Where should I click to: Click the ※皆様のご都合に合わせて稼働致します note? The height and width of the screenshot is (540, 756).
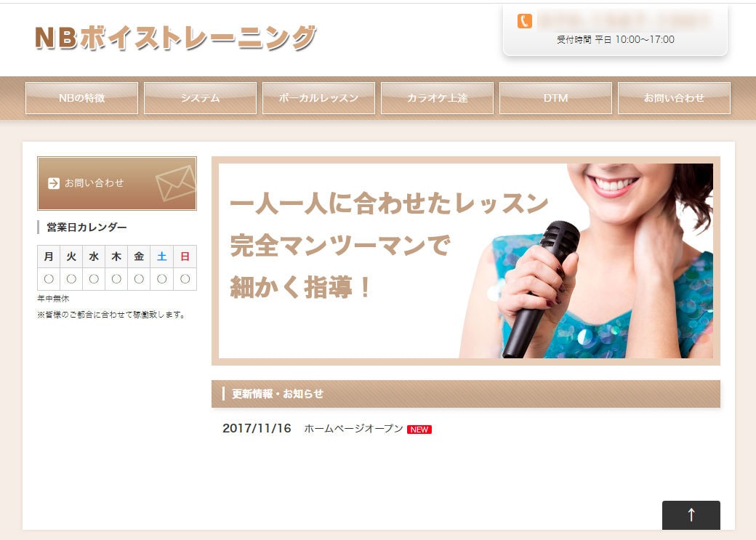point(111,315)
